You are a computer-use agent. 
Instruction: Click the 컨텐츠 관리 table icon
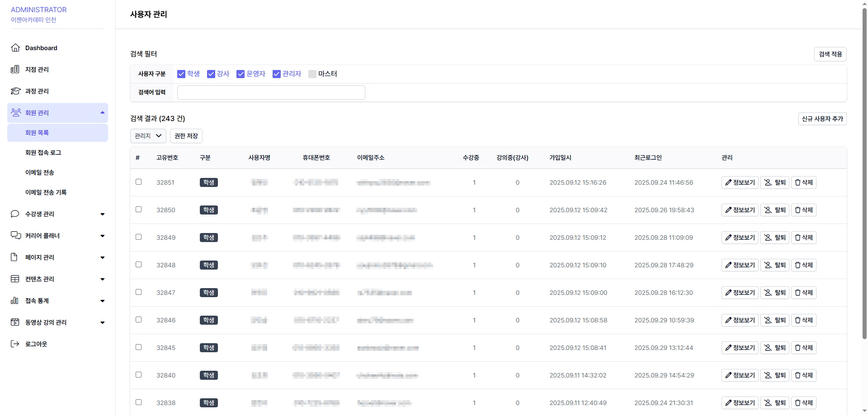pos(15,279)
